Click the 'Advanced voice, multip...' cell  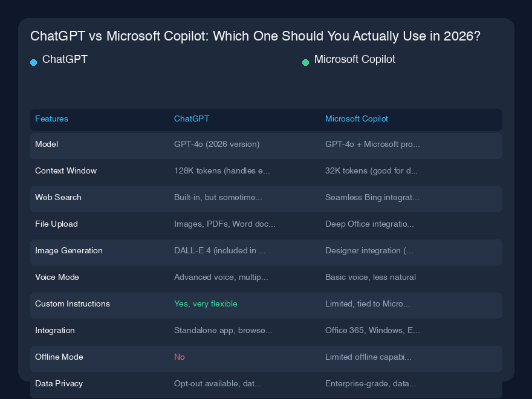221,277
